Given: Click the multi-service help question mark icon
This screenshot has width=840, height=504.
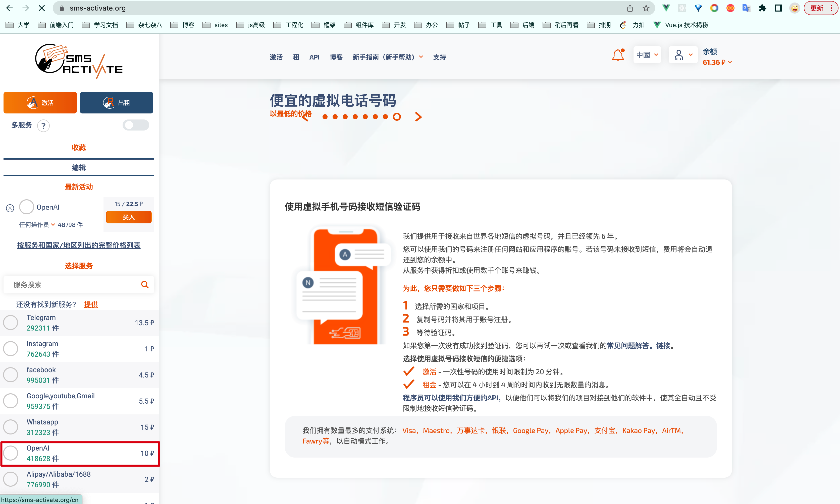Looking at the screenshot, I should point(43,126).
